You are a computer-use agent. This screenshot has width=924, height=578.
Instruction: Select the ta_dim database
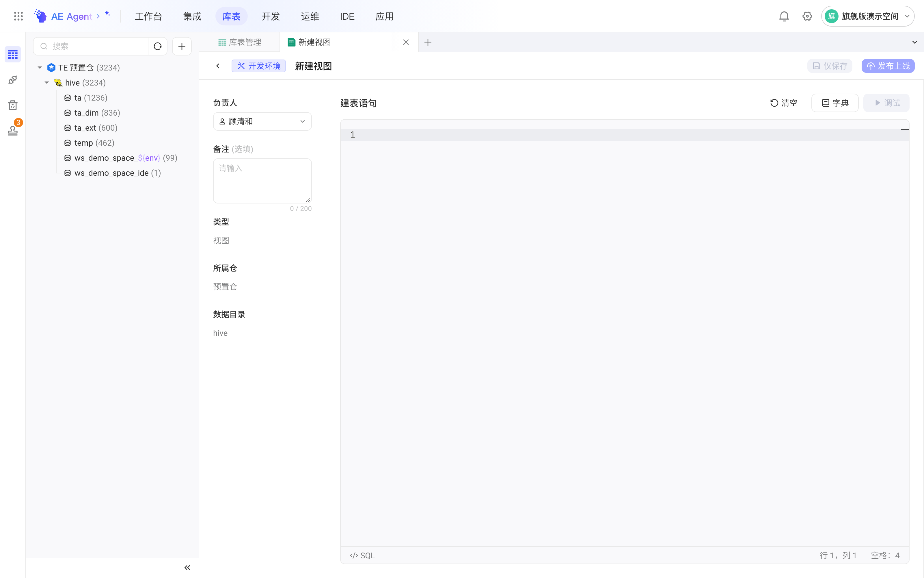tap(92, 113)
